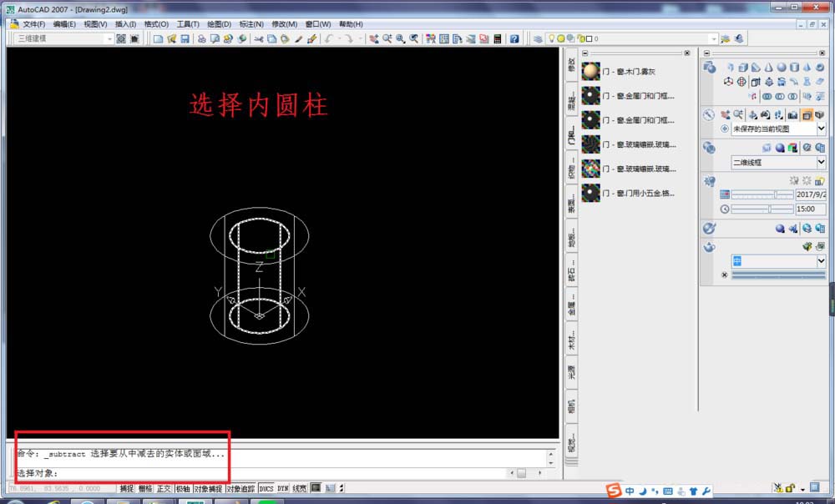Toggle 捕捉 (Snap) in the status bar
This screenshot has height=504, width=835.
coord(127,488)
